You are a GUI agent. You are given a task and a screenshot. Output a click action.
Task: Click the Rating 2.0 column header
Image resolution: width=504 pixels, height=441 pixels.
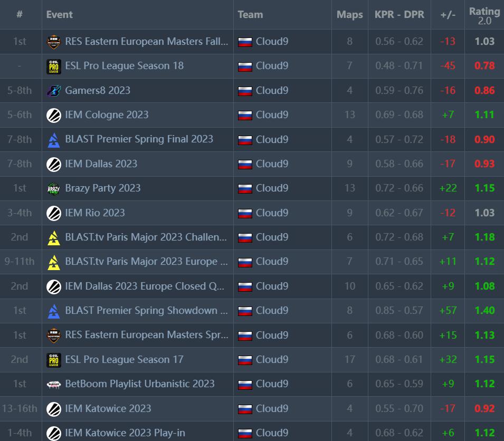[484, 14]
